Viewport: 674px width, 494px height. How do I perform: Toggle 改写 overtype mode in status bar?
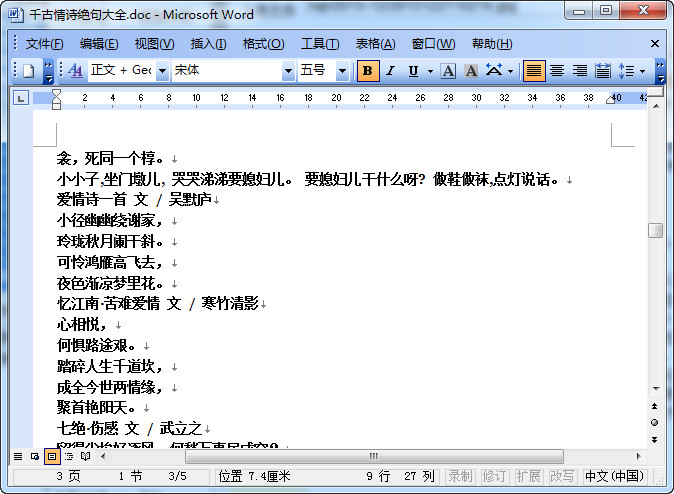click(562, 476)
